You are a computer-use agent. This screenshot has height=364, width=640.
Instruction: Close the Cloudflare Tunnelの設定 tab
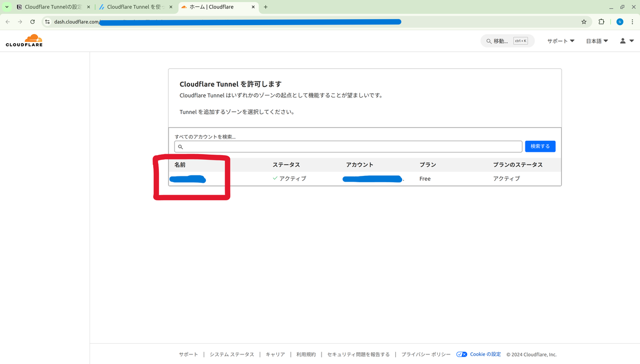click(x=89, y=7)
